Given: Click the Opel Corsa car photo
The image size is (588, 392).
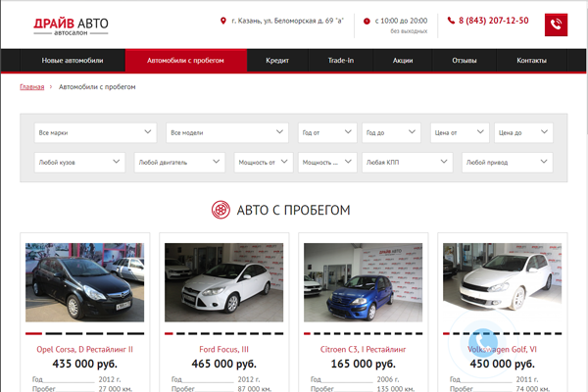Looking at the screenshot, I should point(84,282).
